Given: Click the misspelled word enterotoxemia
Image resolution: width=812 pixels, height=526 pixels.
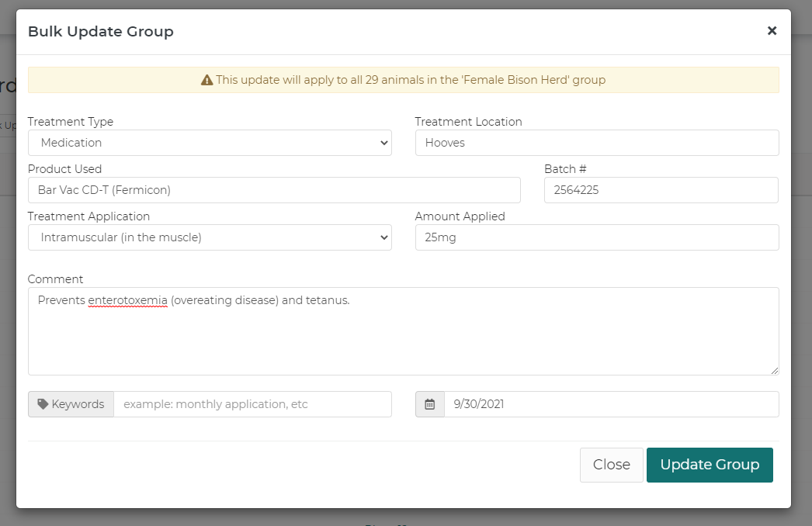Looking at the screenshot, I should coord(127,300).
